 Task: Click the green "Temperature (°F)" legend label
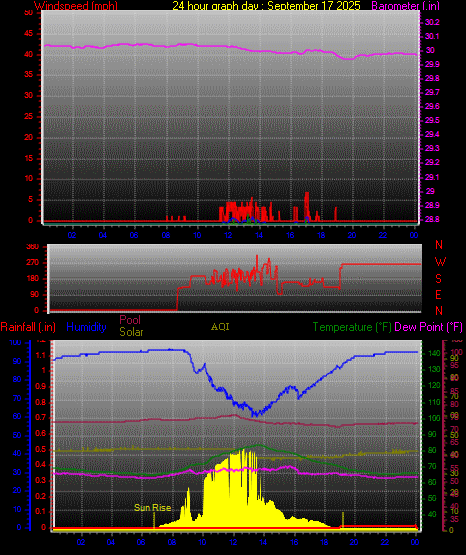(352, 327)
